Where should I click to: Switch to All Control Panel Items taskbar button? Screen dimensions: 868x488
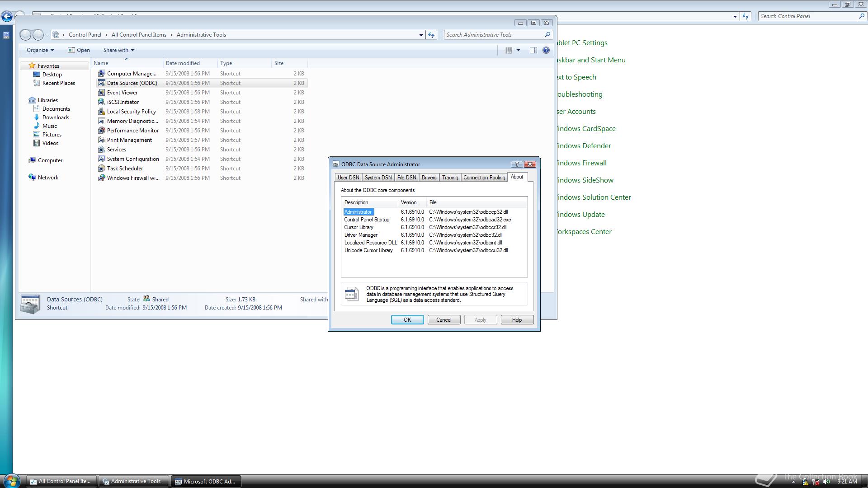point(61,482)
